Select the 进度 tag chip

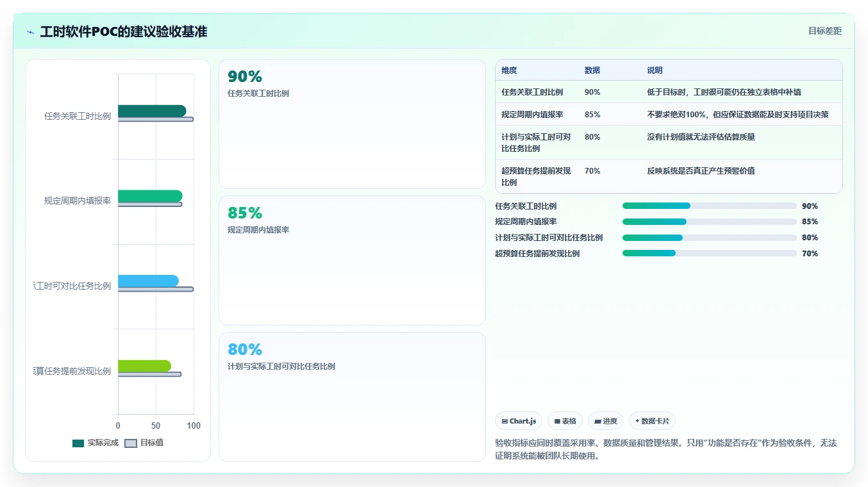click(x=606, y=421)
